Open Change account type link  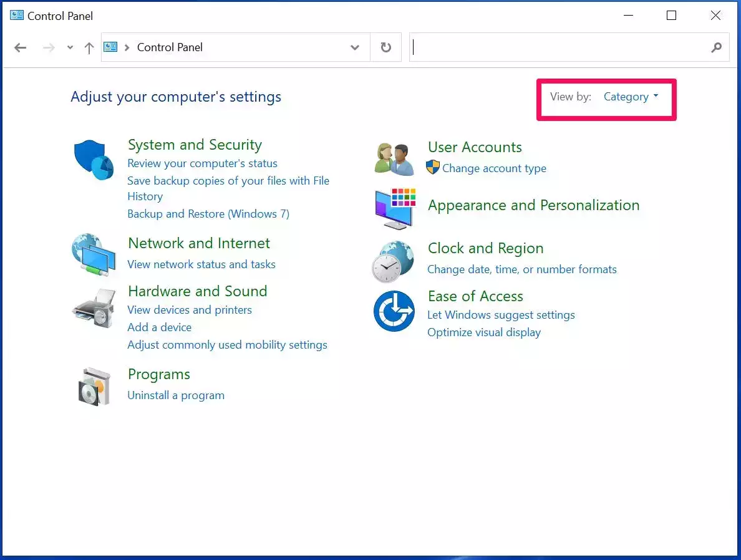point(494,168)
